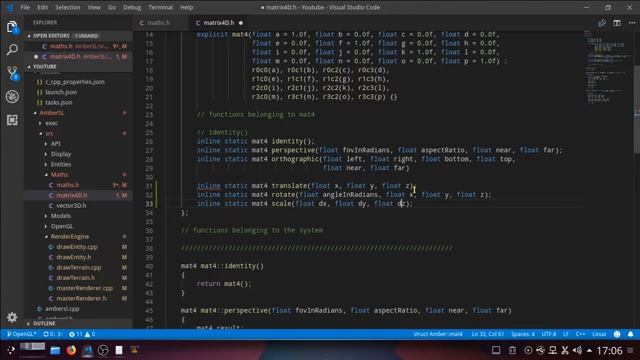Open the application launcher in taskbar
The image size is (640, 360).
11,350
